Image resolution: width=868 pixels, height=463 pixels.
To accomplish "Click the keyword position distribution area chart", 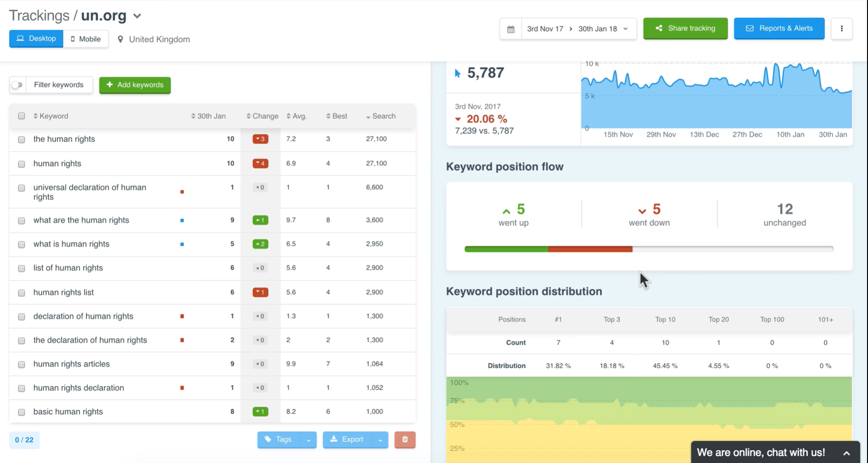I will coord(649,420).
